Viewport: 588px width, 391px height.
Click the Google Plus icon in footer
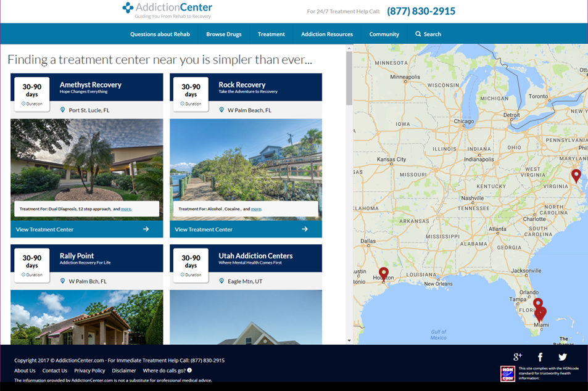coord(518,356)
